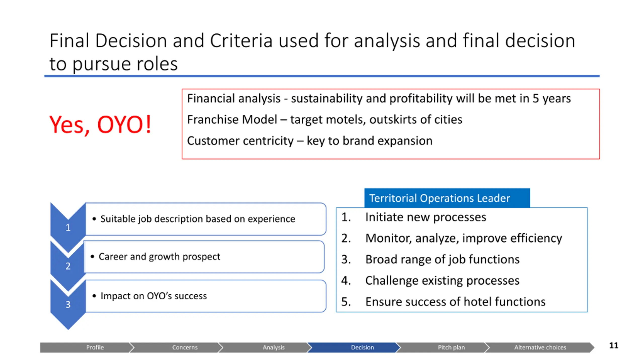Click the slide number 11

click(614, 345)
